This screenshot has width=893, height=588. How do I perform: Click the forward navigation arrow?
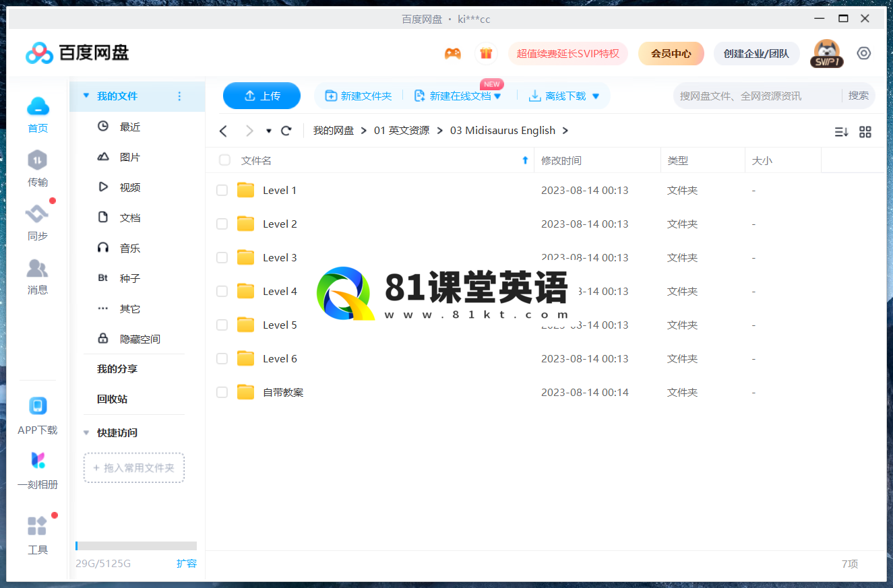(x=249, y=131)
